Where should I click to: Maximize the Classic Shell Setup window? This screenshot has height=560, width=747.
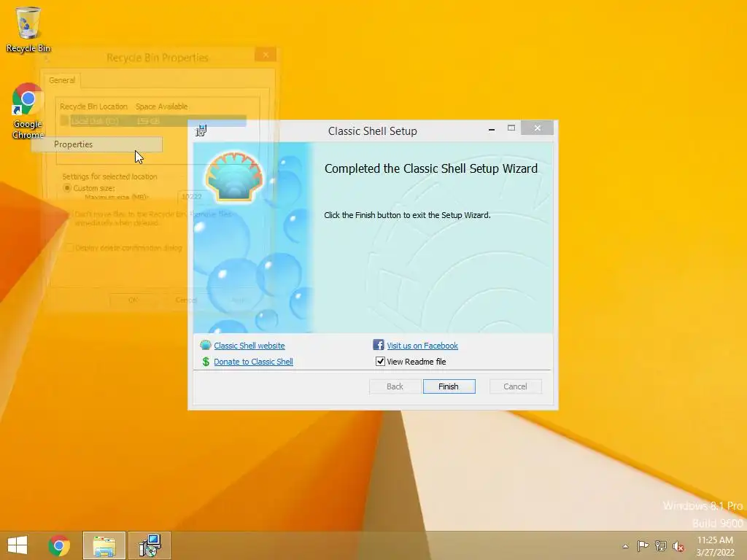point(511,128)
